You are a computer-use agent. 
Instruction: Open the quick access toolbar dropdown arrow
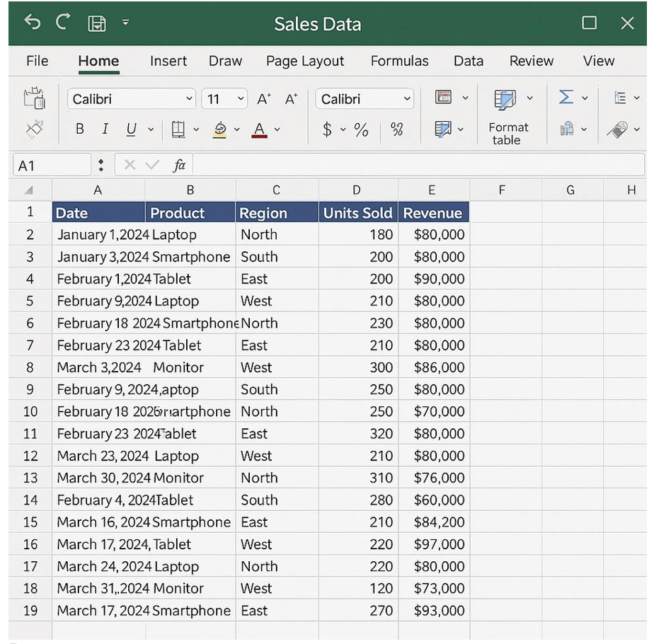click(x=125, y=22)
